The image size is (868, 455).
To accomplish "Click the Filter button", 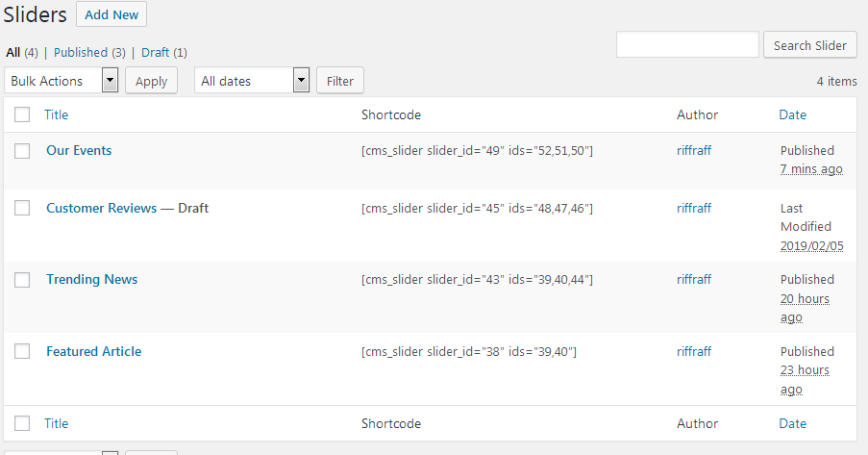I will click(340, 81).
